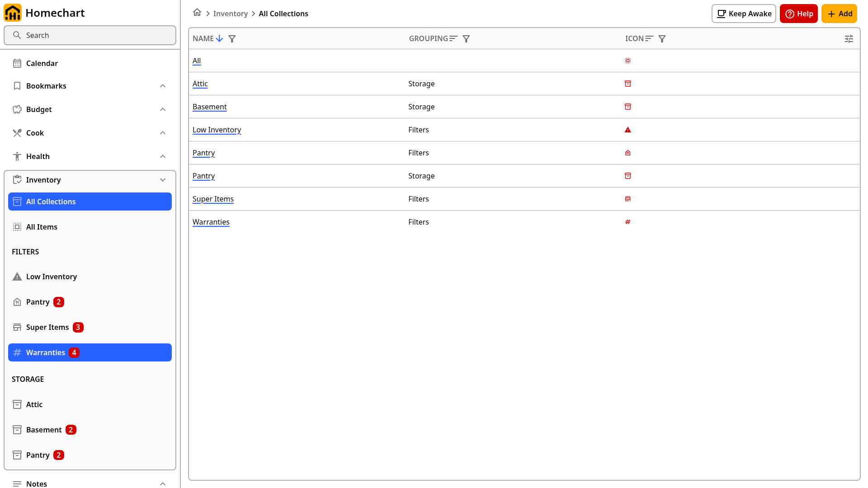This screenshot has height=488, width=868.
Task: Open Calendar from the sidebar
Action: click(x=90, y=63)
